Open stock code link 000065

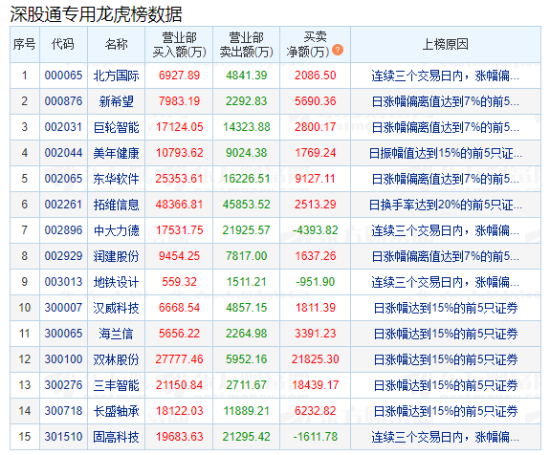[x=63, y=75]
